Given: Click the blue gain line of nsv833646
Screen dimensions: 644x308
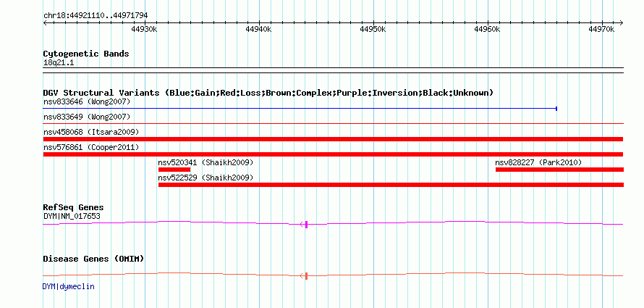Looking at the screenshot, I should pyautogui.click(x=300, y=109).
